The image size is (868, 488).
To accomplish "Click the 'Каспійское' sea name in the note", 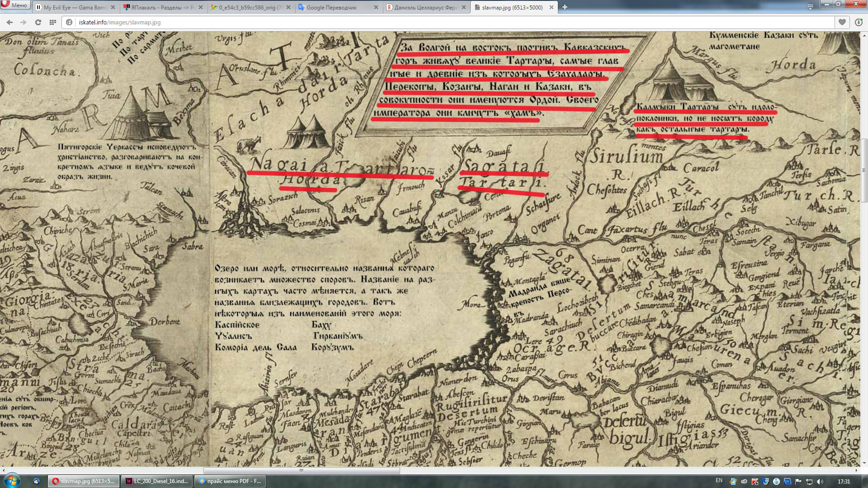I will point(237,325).
